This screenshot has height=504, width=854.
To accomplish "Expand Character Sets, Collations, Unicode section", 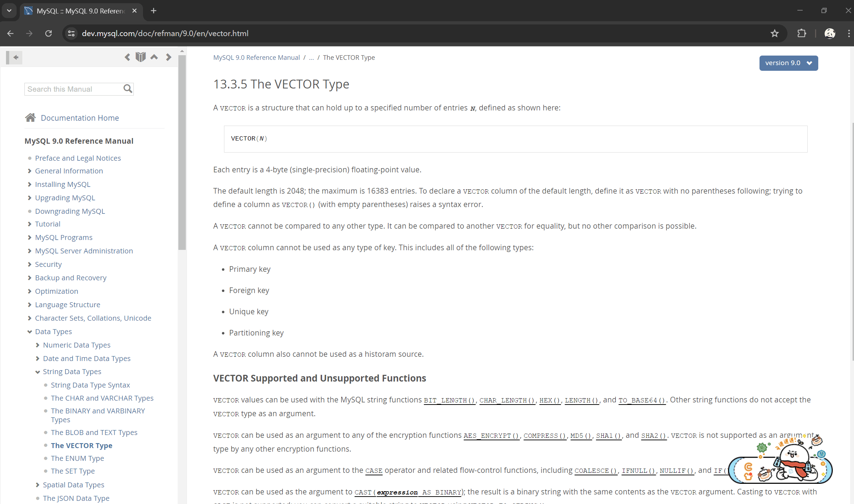I will pyautogui.click(x=30, y=318).
